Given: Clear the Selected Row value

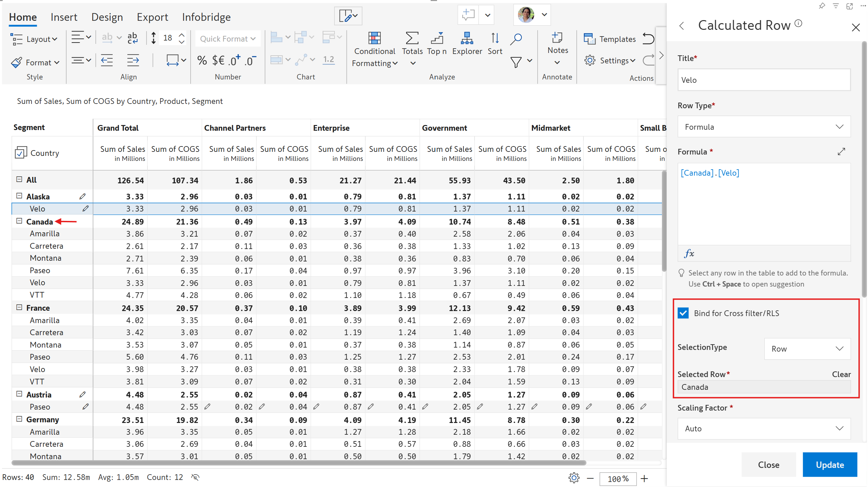Looking at the screenshot, I should click(841, 374).
